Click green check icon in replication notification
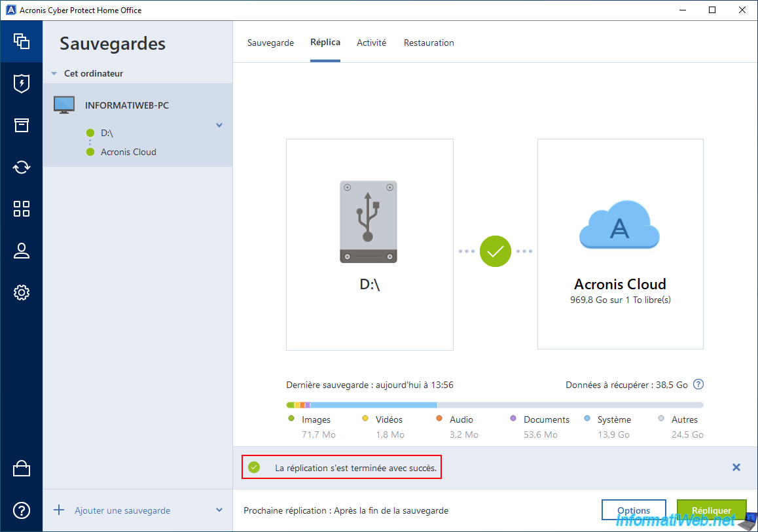This screenshot has width=758, height=532. click(254, 467)
